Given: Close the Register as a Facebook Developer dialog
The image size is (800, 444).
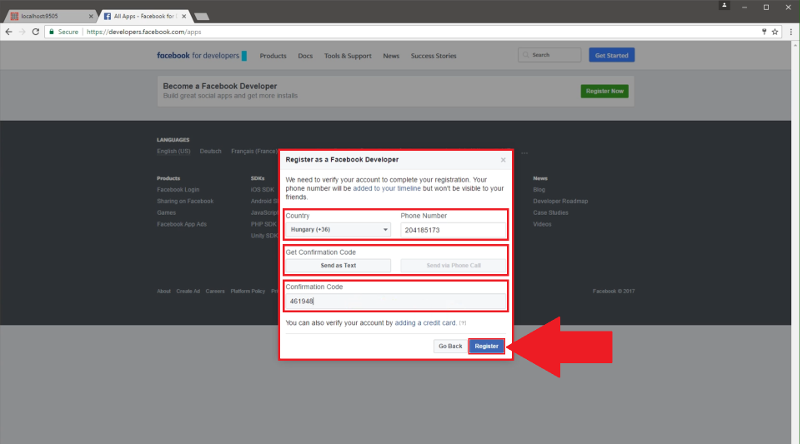Looking at the screenshot, I should [503, 160].
